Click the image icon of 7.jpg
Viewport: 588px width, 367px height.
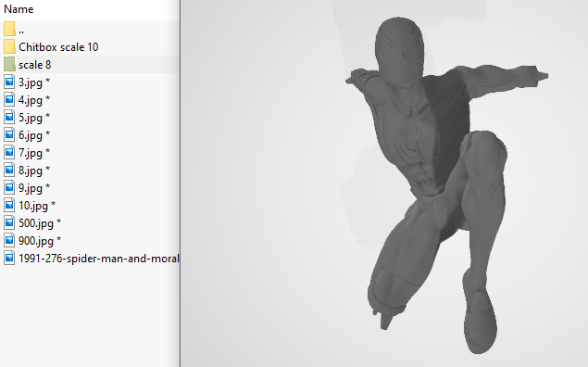pos(9,152)
